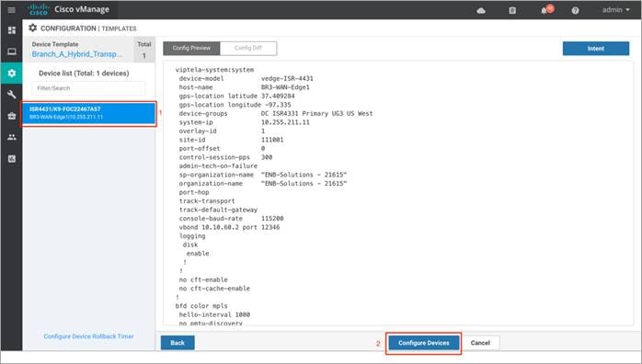Image resolution: width=642 pixels, height=364 pixels.
Task: Click the Cancel button
Action: pos(480,343)
